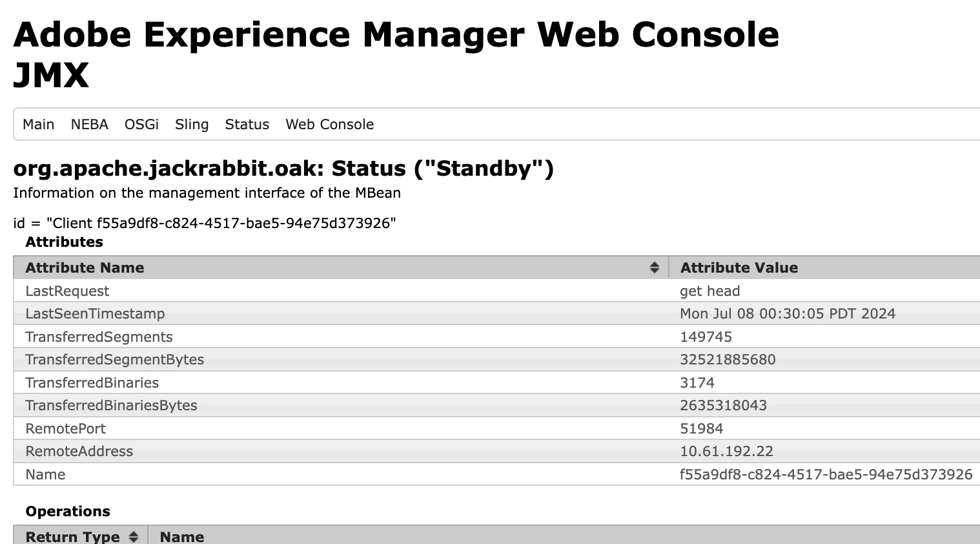Select the LastSeenTimestamp attribute name

point(95,313)
